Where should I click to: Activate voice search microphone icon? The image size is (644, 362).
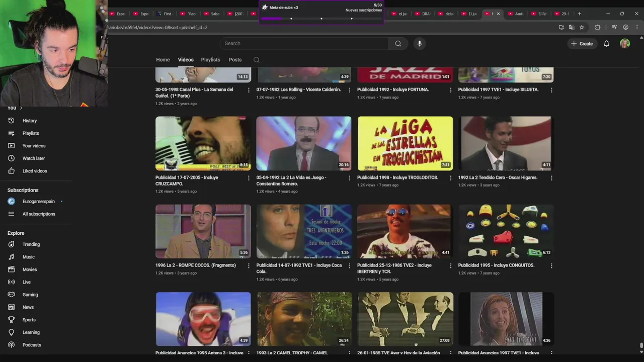[x=419, y=43]
